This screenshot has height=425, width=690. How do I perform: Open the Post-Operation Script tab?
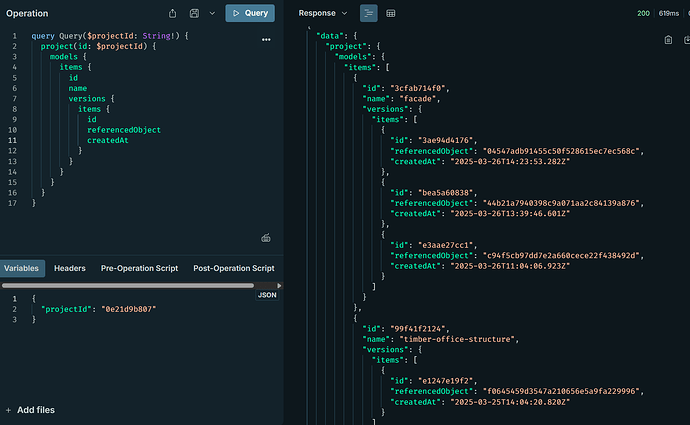(x=234, y=268)
